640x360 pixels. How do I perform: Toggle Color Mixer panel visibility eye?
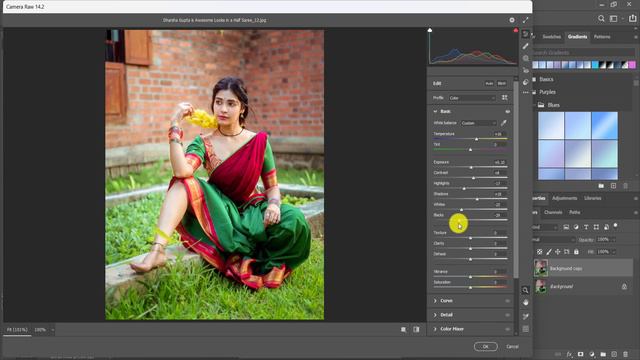click(x=508, y=329)
